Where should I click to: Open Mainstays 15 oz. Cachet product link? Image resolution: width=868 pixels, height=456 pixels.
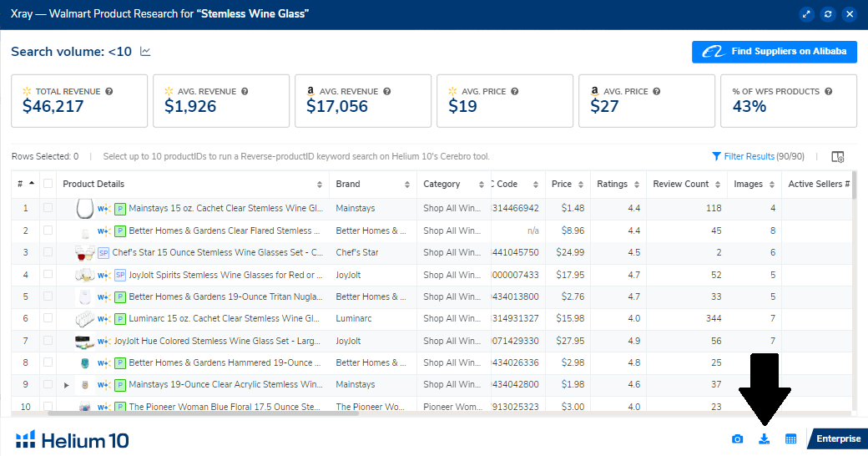[226, 208]
